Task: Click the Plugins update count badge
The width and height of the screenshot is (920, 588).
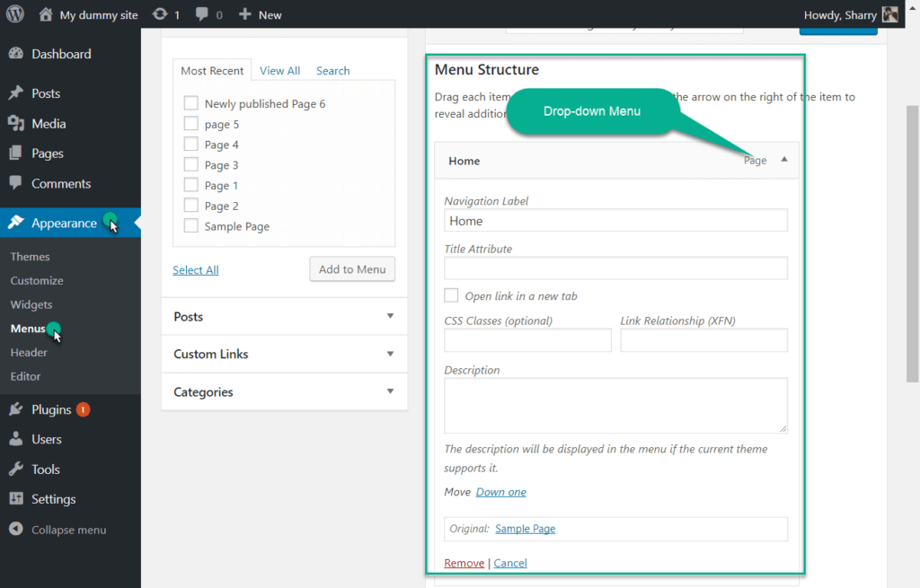Action: (x=83, y=409)
